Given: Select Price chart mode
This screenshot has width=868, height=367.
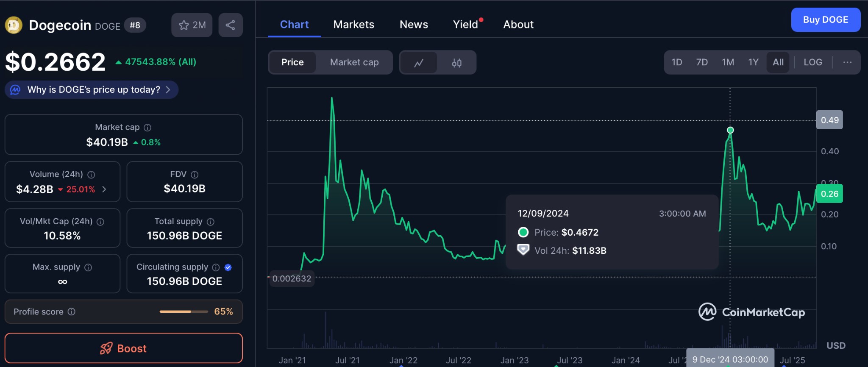Looking at the screenshot, I should coord(292,62).
